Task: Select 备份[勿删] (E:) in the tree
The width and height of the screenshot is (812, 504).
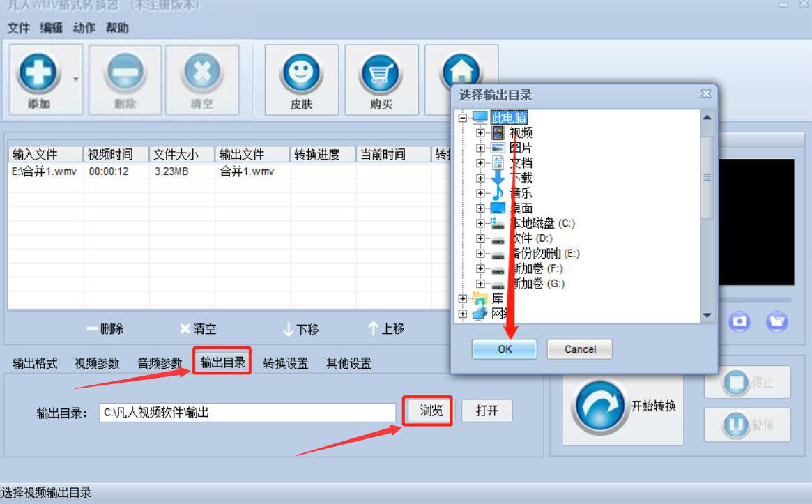Action: (545, 254)
